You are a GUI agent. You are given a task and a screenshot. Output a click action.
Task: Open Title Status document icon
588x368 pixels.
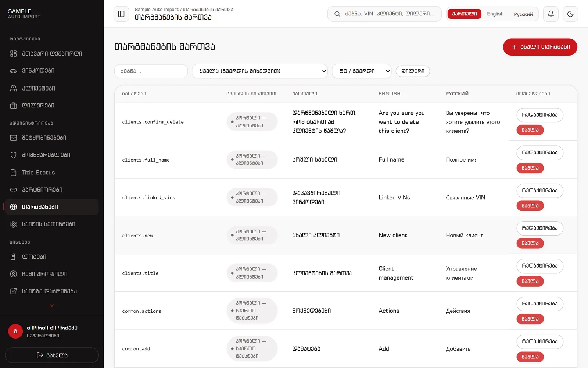tap(14, 173)
